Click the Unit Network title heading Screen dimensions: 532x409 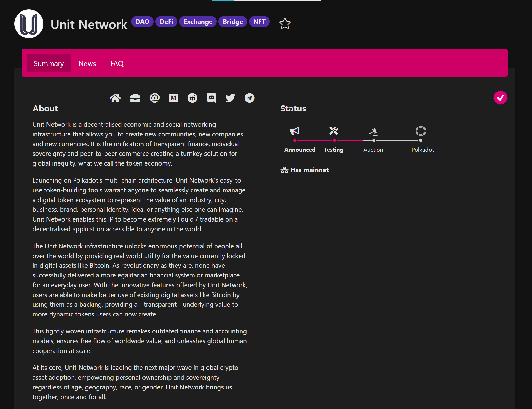tap(89, 24)
